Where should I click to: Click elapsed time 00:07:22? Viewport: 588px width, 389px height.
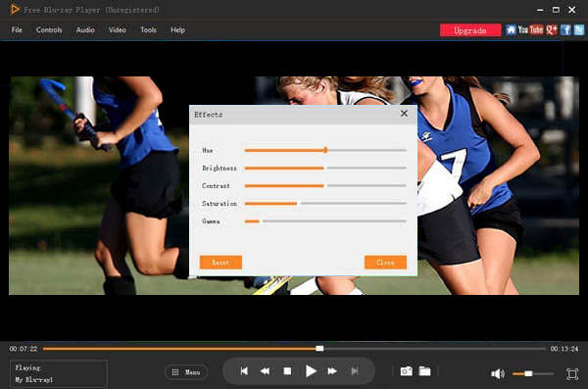point(24,349)
